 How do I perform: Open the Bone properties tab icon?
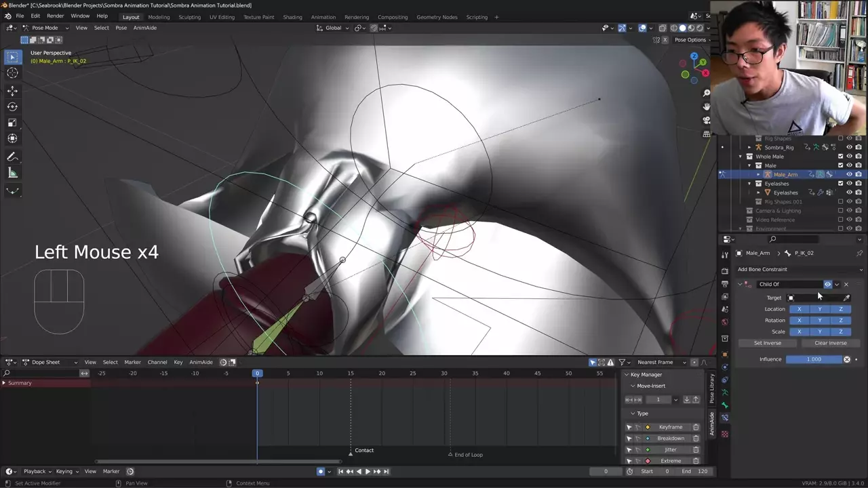pos(725,405)
